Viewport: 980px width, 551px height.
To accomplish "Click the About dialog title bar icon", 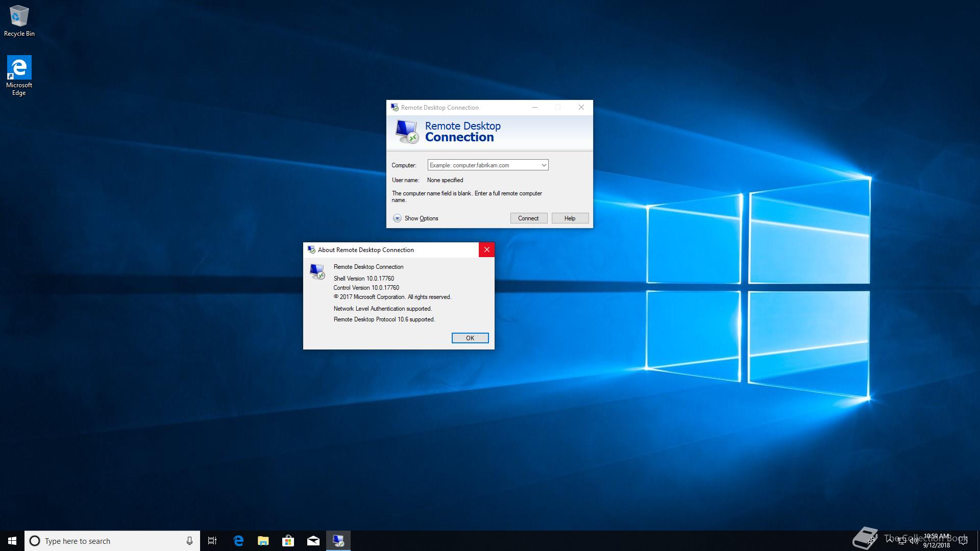I will pos(311,249).
